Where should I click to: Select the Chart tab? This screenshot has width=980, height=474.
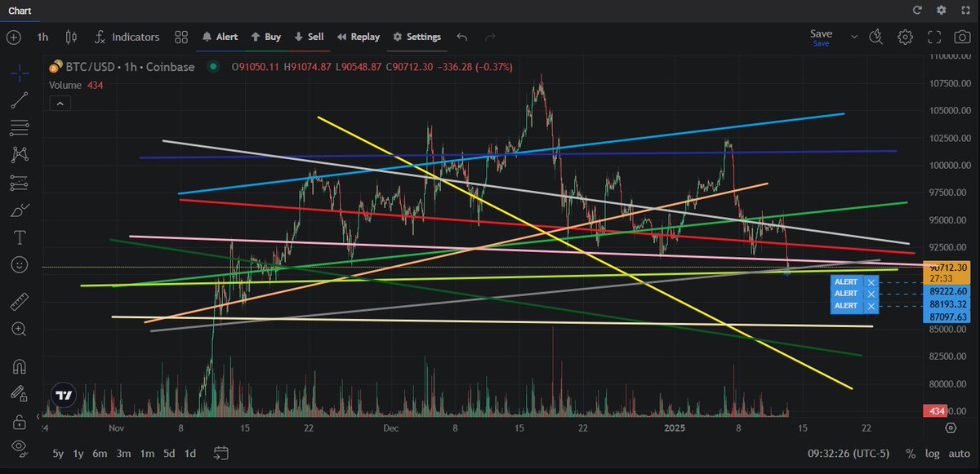pyautogui.click(x=20, y=11)
